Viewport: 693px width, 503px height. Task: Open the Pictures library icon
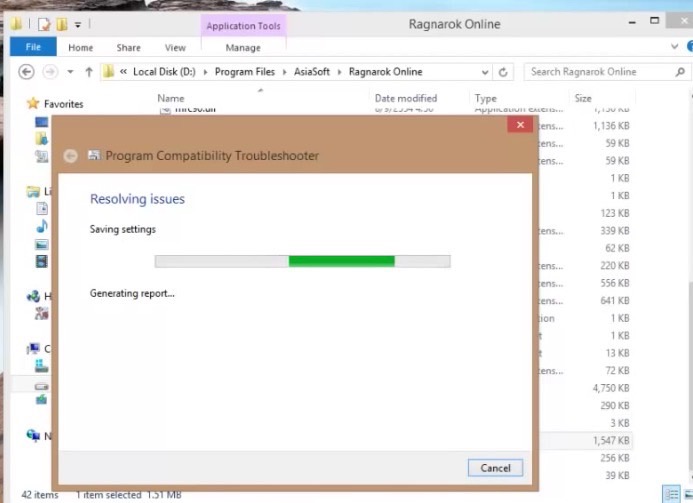tap(42, 244)
